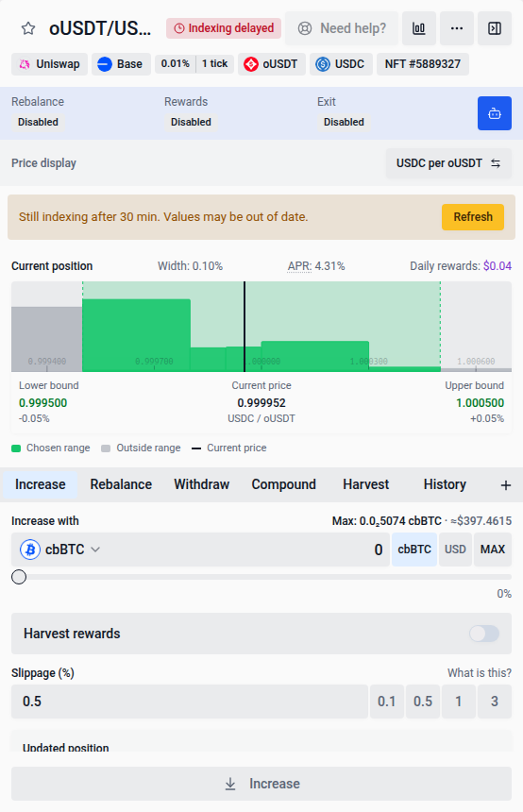
Task: Set slippage preset to 0.5
Action: coord(423,702)
